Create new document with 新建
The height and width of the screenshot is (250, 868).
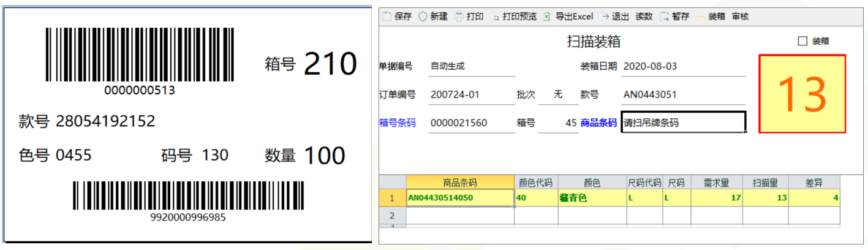(x=433, y=17)
